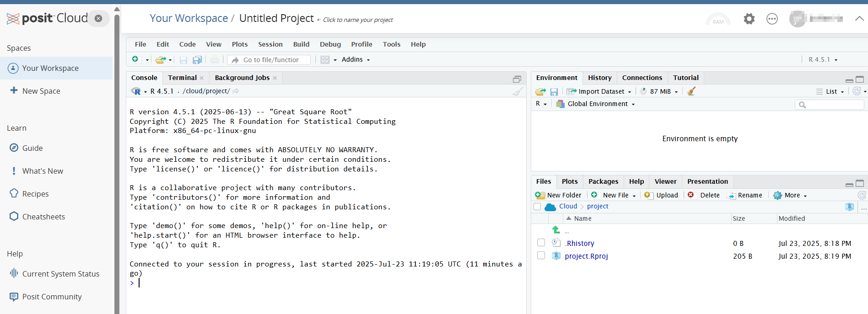Screen dimensions: 868x314
Task: Click the ellipsis go-to-directory icon in Files pane
Action: 864,208
